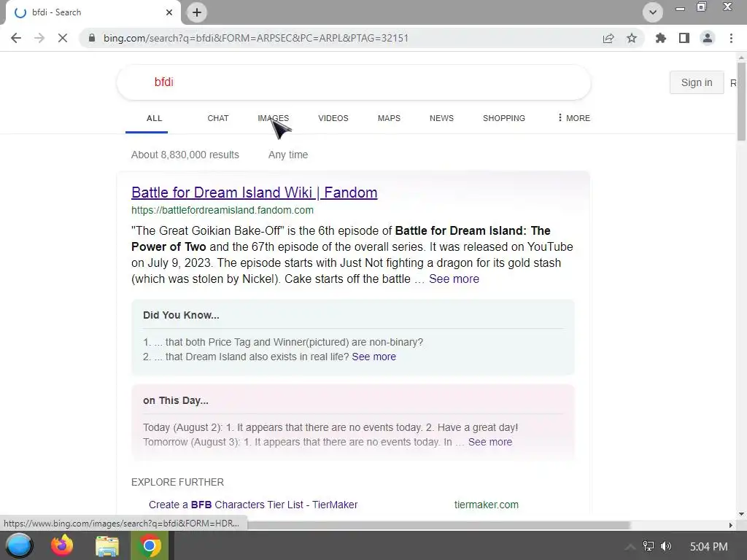Viewport: 747px width, 560px height.
Task: Click the About 8,830,000 results text
Action: 185,155
